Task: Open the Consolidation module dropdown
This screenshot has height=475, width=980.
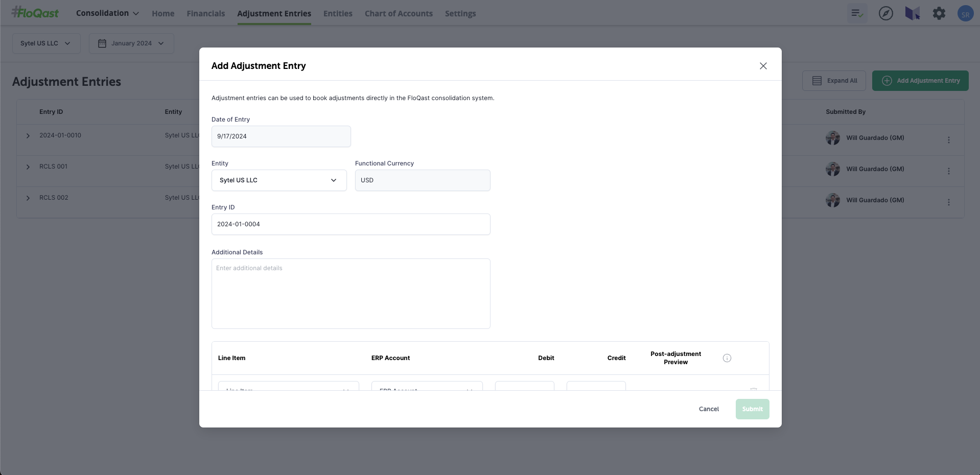Action: [x=107, y=13]
